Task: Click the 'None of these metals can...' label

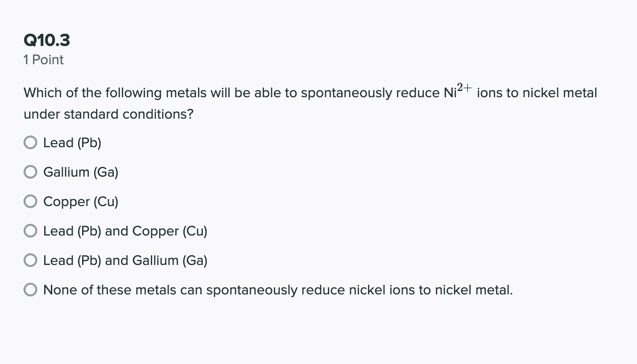Action: click(x=278, y=290)
